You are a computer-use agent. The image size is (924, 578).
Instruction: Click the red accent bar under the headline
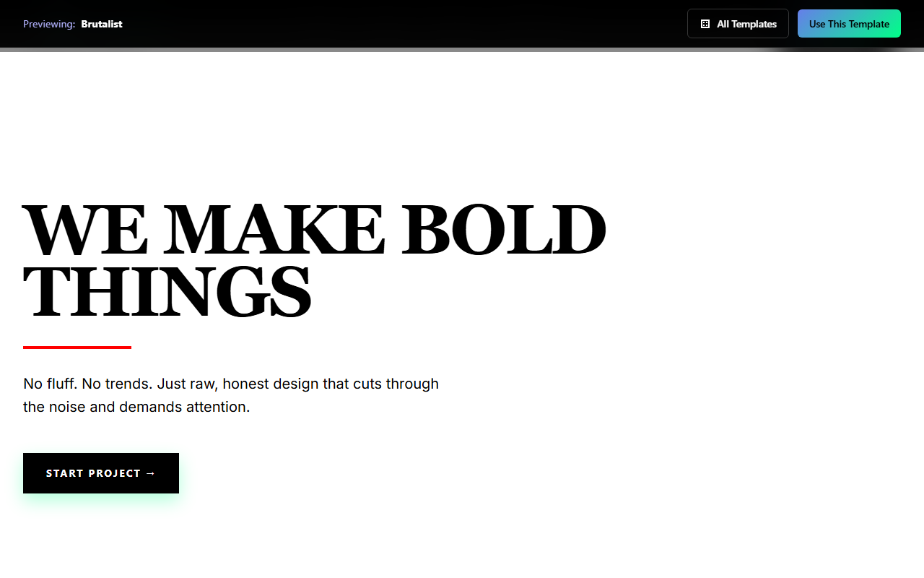pyautogui.click(x=77, y=348)
